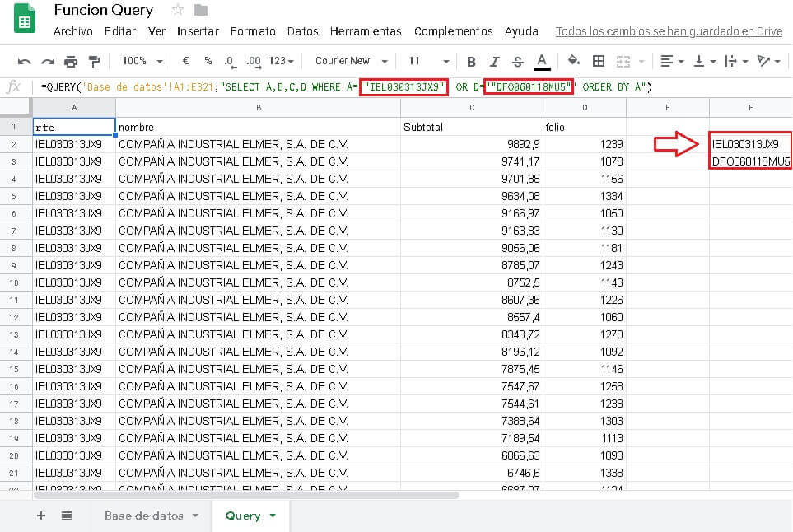Click the print icon
This screenshot has height=532, width=793.
coord(71,62)
